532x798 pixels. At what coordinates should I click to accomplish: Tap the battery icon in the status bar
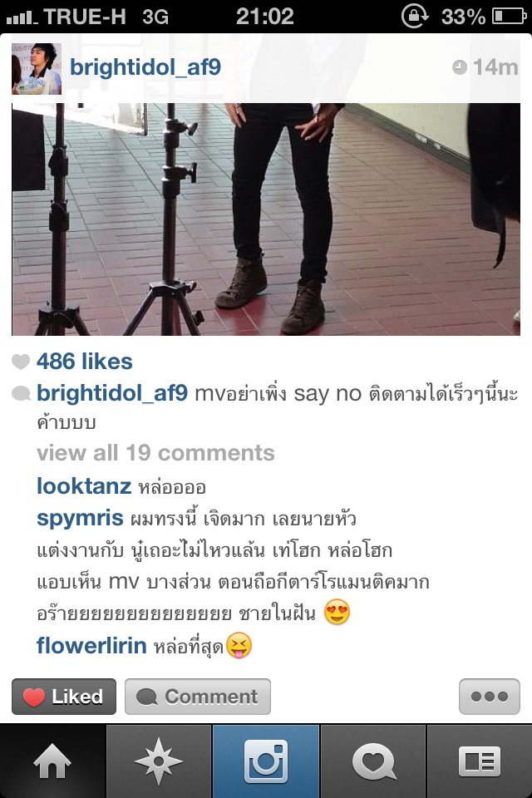(x=509, y=17)
